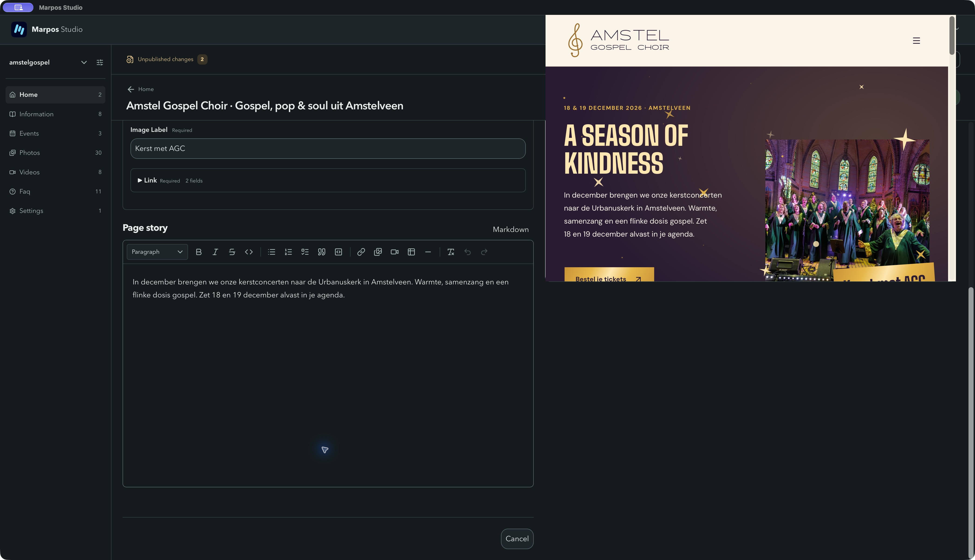Apply inline code formatting
The height and width of the screenshot is (560, 975).
[x=249, y=252]
